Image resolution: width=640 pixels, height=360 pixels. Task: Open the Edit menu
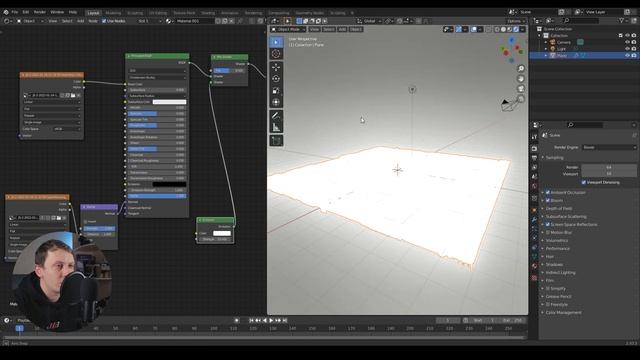[x=26, y=12]
